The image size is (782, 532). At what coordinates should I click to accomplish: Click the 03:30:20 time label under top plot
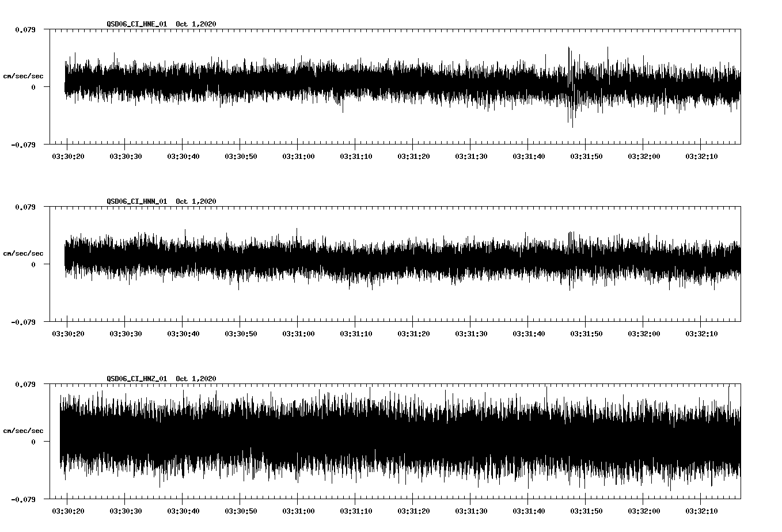[67, 155]
